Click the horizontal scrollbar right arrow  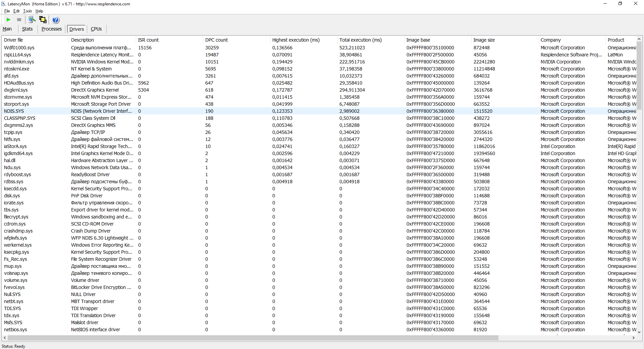click(x=633, y=338)
